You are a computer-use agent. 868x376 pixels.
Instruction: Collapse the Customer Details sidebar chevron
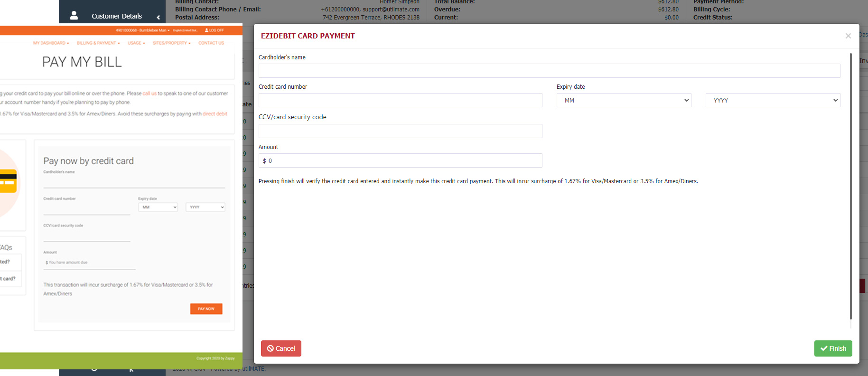pos(158,17)
